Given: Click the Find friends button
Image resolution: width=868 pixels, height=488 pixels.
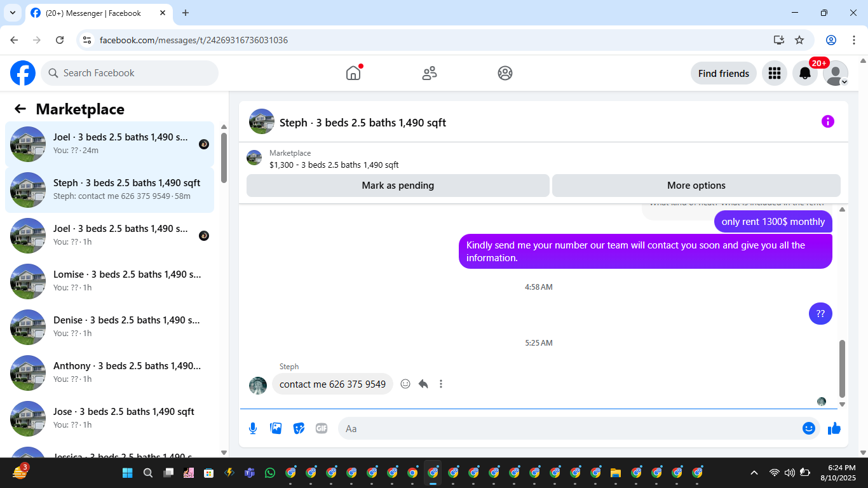Looking at the screenshot, I should [x=723, y=73].
